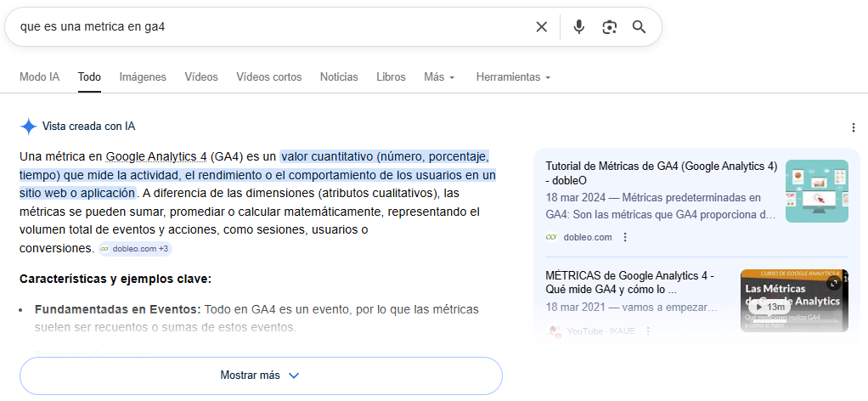868x401 pixels.
Task: Select the Todo tab
Action: pyautogui.click(x=89, y=77)
